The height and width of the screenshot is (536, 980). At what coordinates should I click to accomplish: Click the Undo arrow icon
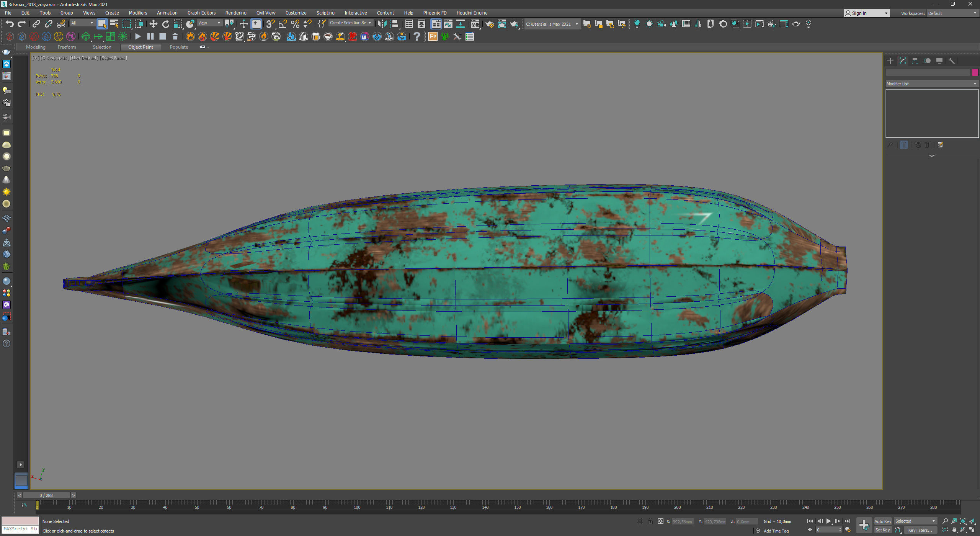[x=10, y=24]
